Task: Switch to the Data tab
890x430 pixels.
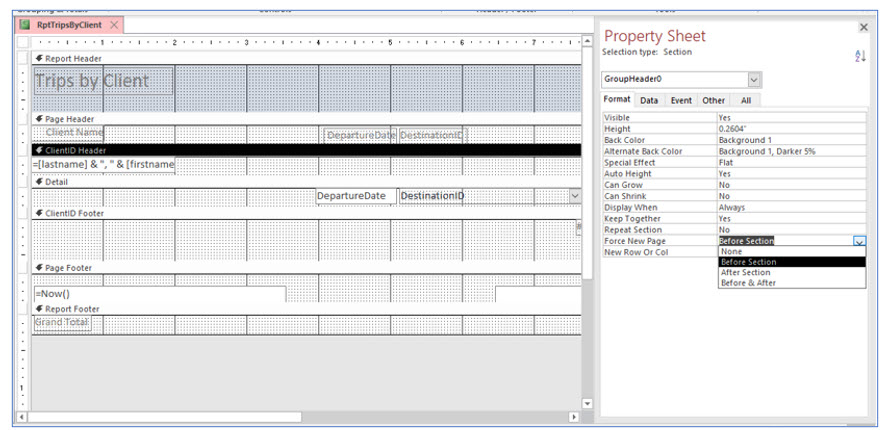Action: click(x=649, y=100)
